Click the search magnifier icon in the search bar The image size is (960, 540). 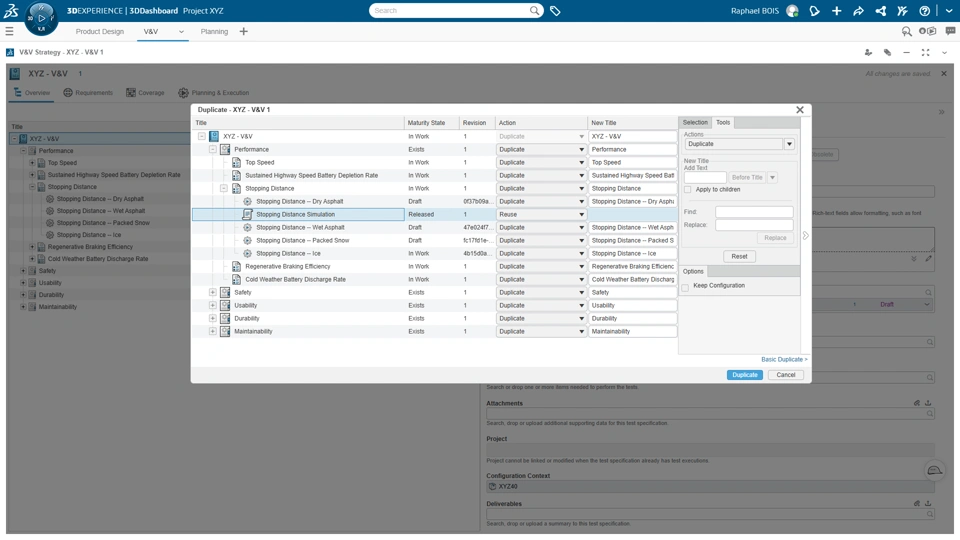(x=534, y=10)
